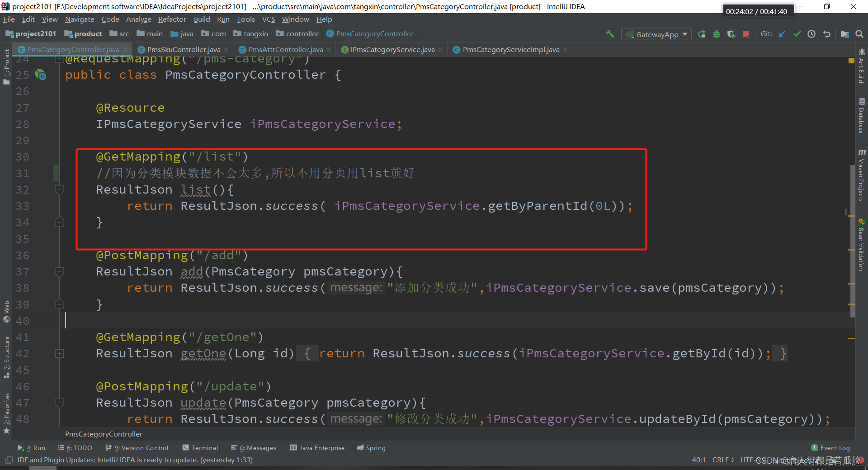Image resolution: width=868 pixels, height=470 pixels.
Task: Click product module in navigation breadcrumb
Action: (84, 34)
